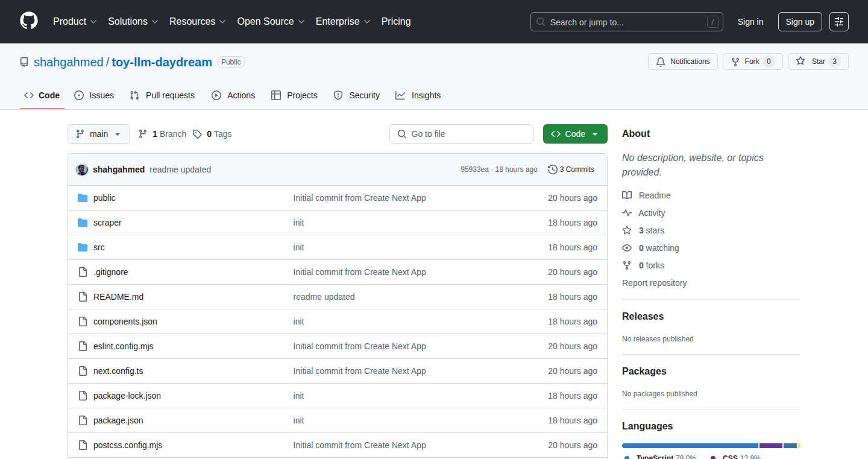Expand the Resources menu
Screen dimensions: 868x459
point(198,22)
